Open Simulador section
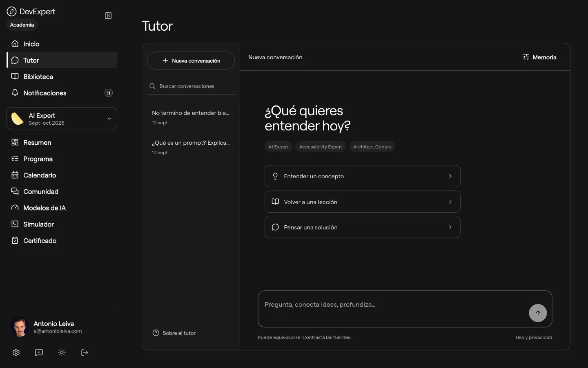This screenshot has width=588, height=368. (62, 224)
